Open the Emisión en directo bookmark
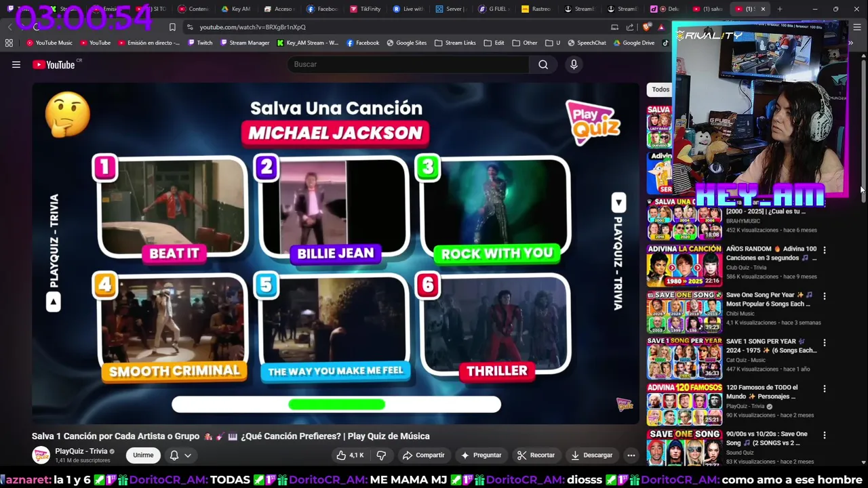Viewport: 868px width, 488px height. point(149,43)
